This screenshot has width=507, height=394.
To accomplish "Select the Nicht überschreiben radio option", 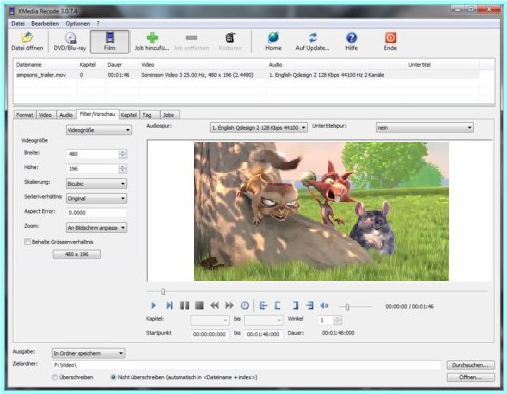I will point(113,377).
